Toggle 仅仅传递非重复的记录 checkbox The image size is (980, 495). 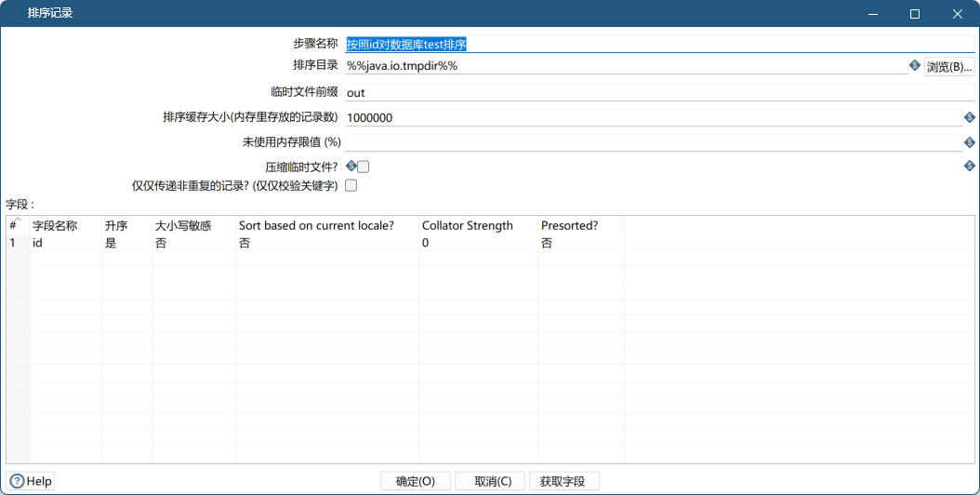click(x=351, y=185)
